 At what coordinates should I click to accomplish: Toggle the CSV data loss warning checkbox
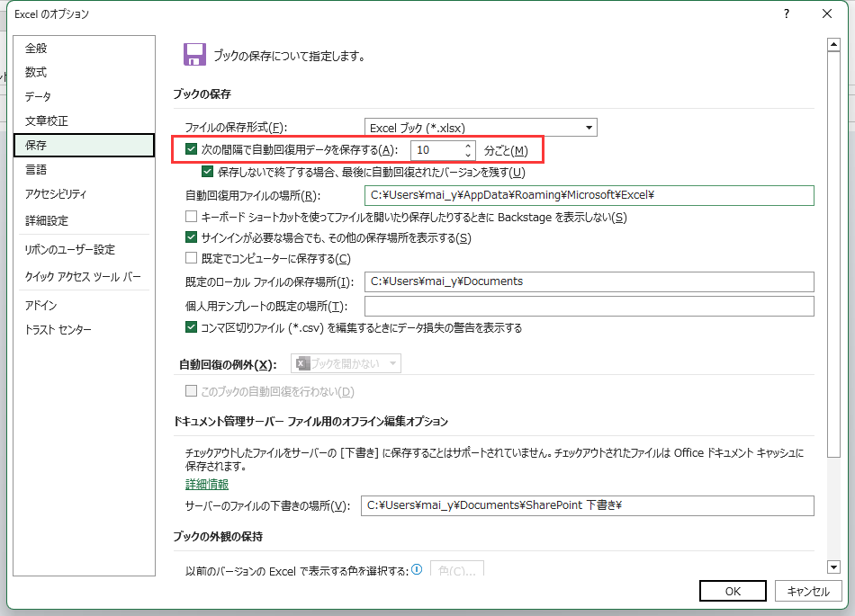pyautogui.click(x=192, y=328)
